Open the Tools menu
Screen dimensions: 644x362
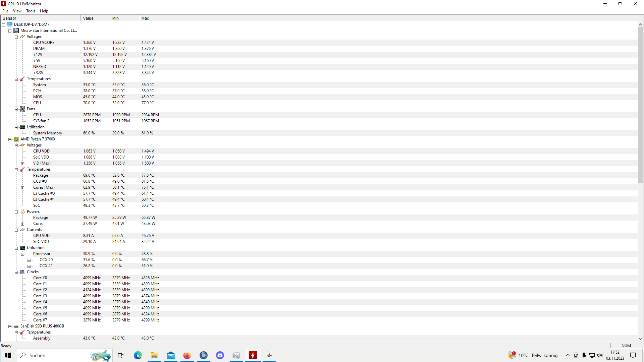pyautogui.click(x=31, y=11)
